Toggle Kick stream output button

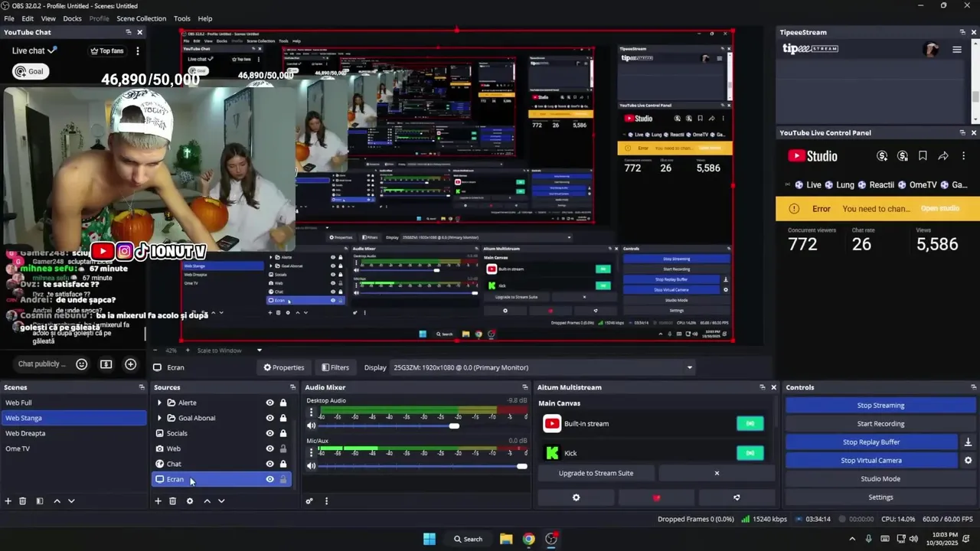tap(750, 453)
